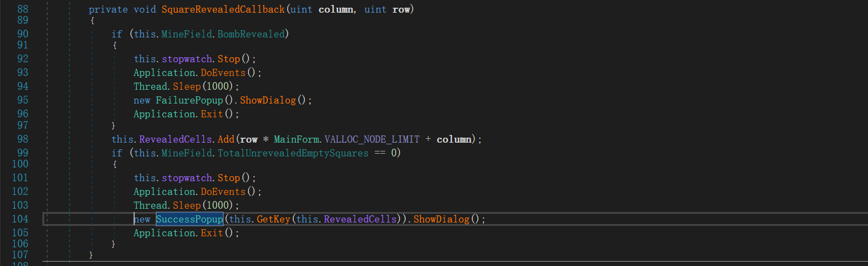
Task: Click the 'row' parameter in method signature
Action: [401, 9]
